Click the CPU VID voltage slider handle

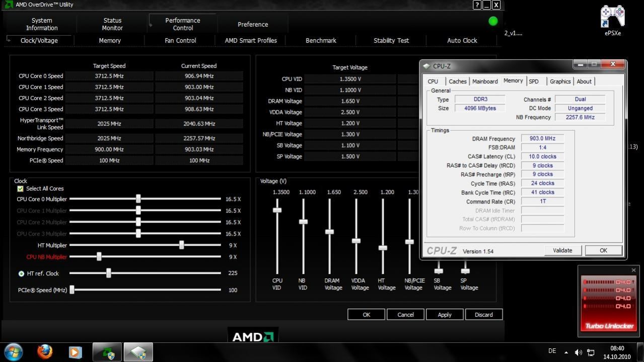pyautogui.click(x=277, y=210)
